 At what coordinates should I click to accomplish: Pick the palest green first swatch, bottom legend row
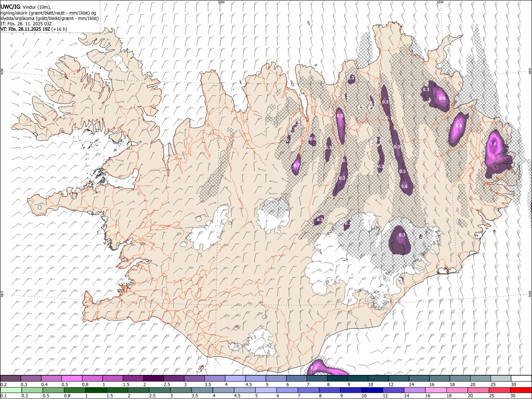[11, 390]
